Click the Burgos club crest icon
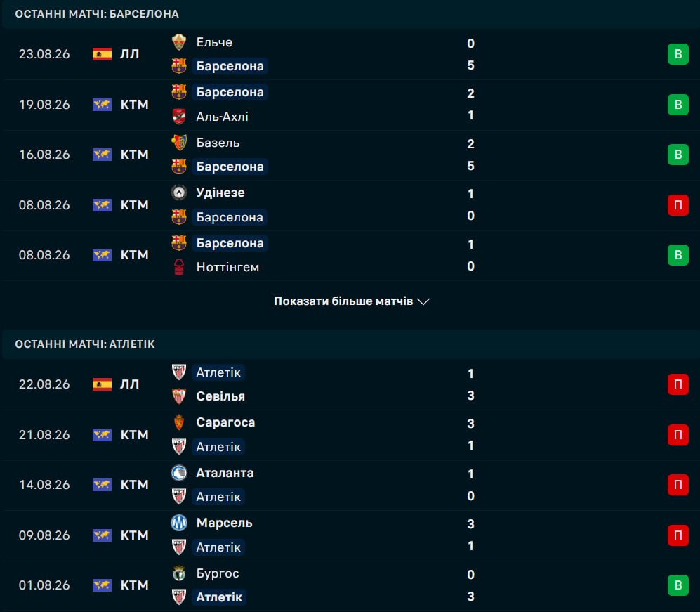Screen dimensions: 700x612 click(x=179, y=573)
